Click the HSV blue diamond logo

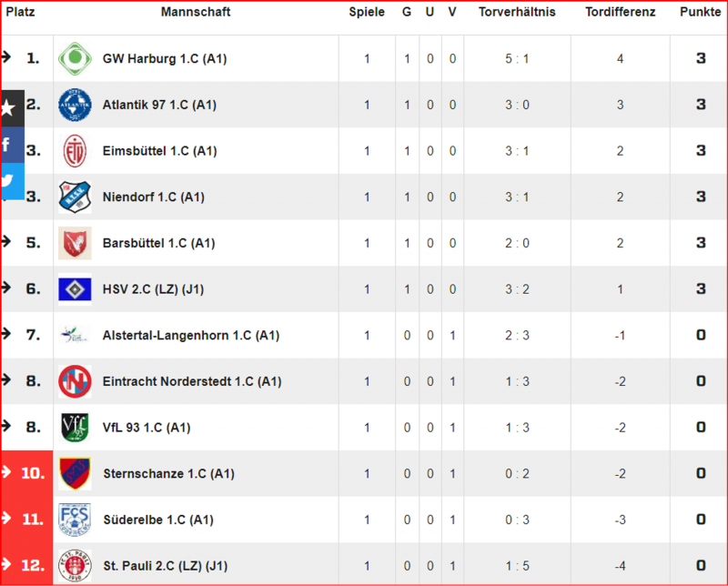[75, 289]
